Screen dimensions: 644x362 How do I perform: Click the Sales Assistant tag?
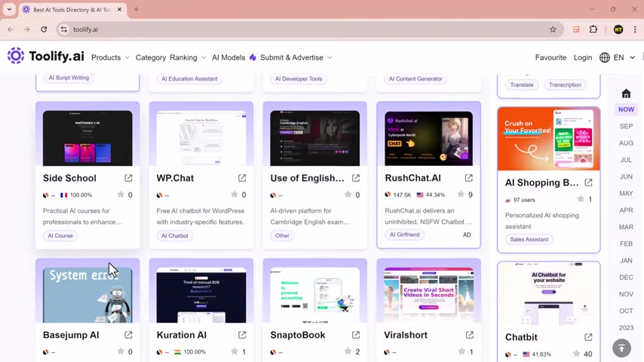click(529, 239)
